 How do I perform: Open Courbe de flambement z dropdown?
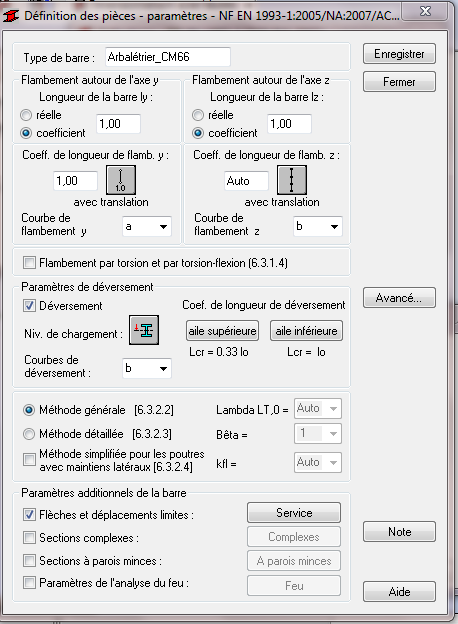coord(318,226)
